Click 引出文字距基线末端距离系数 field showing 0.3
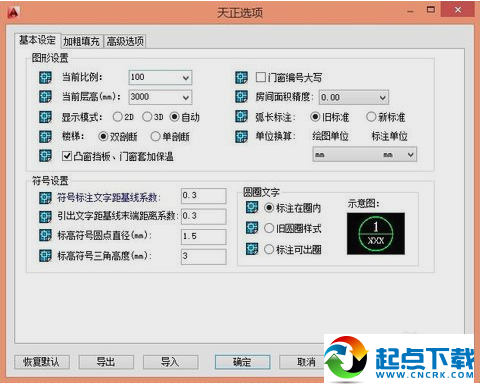Screen dimensions: 481x384 coord(204,216)
